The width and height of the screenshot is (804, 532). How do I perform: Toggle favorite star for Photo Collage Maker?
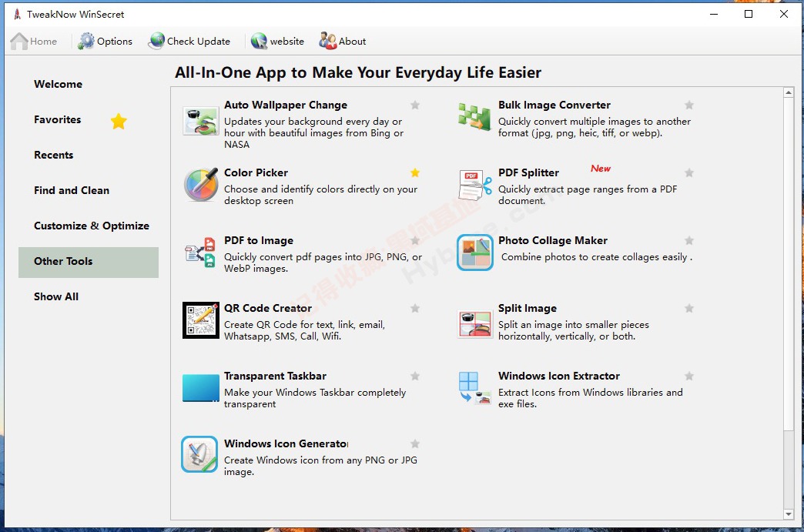point(689,240)
